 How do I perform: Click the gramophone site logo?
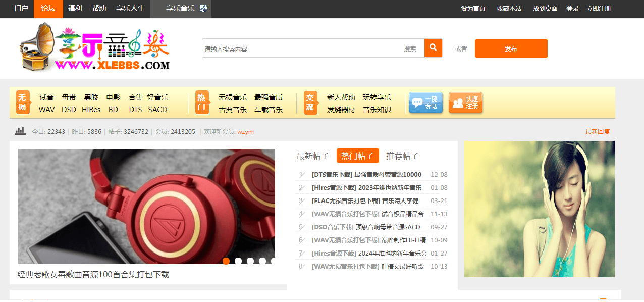point(95,47)
